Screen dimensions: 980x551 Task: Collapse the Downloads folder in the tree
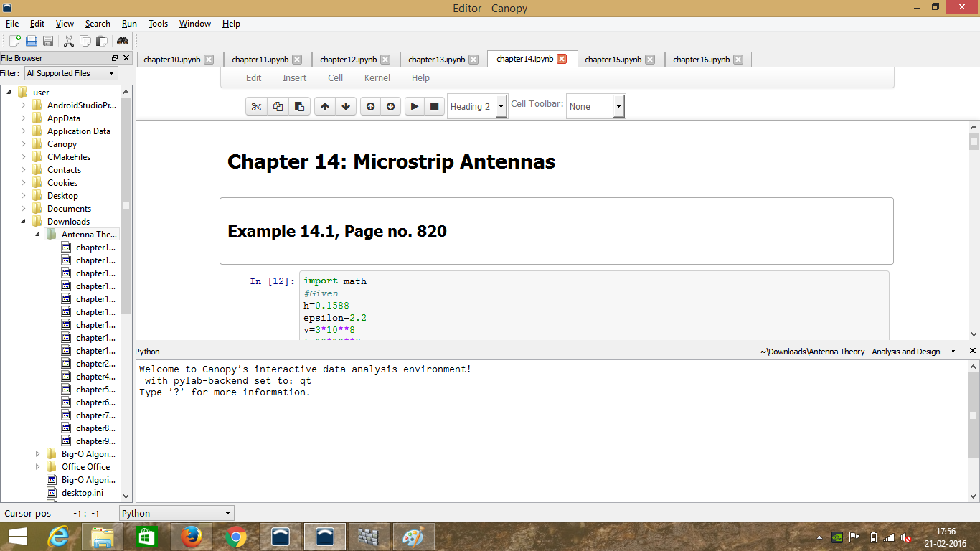(x=23, y=222)
